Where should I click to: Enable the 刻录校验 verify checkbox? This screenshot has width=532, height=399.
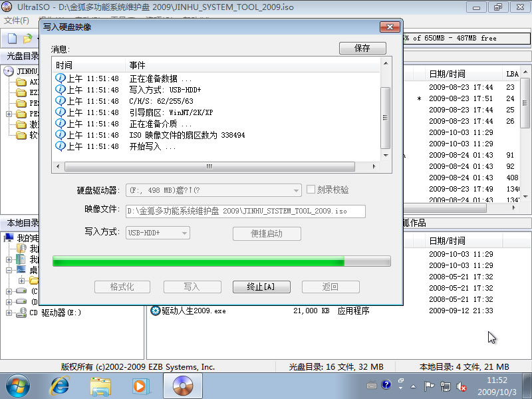pyautogui.click(x=311, y=190)
